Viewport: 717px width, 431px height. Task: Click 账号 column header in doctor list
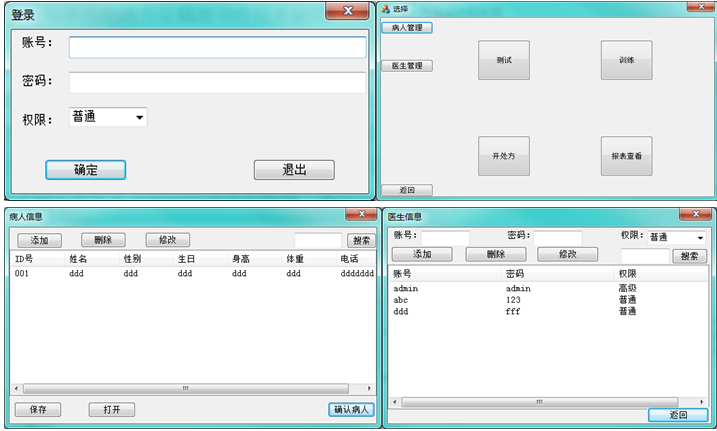(445, 274)
